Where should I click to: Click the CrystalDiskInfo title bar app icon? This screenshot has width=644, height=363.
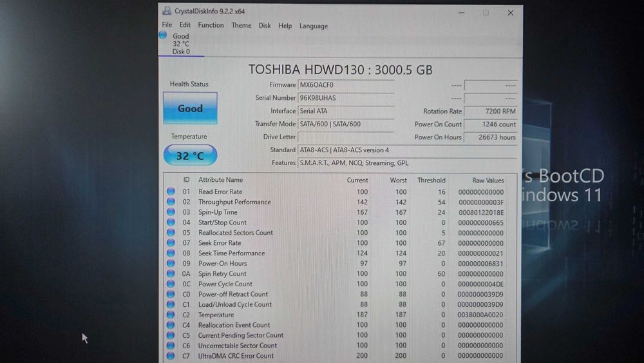(167, 11)
